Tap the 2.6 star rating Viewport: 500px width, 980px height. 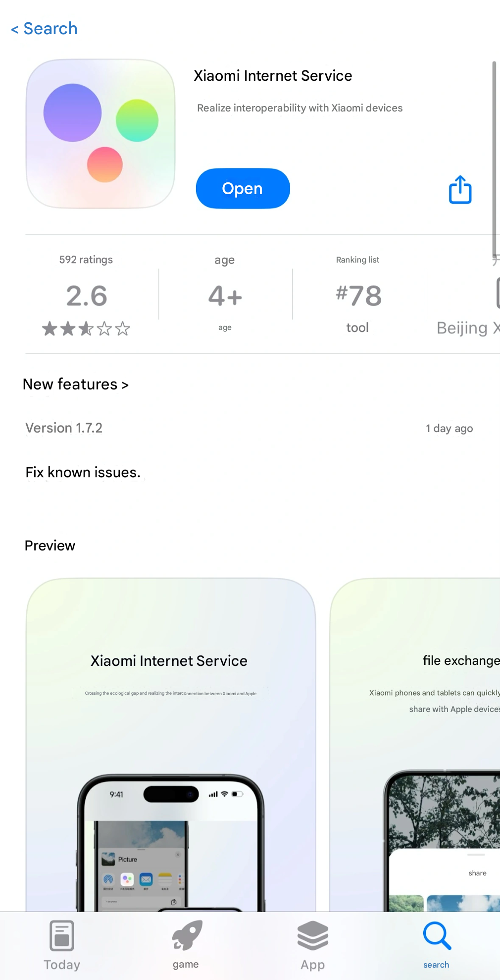tap(87, 296)
